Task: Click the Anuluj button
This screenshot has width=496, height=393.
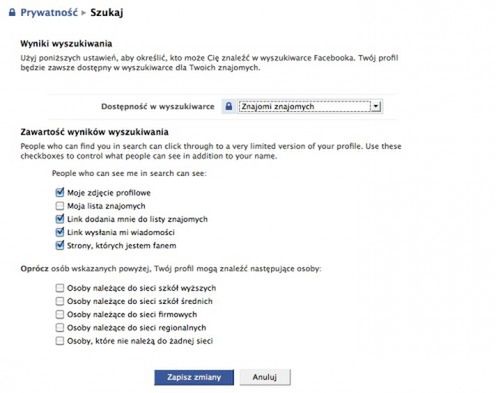Action: (265, 377)
